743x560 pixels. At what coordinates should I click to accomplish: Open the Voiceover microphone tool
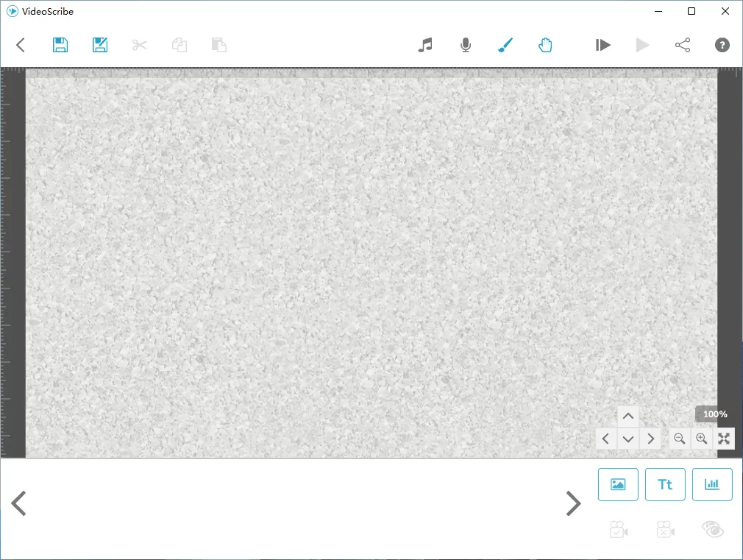click(x=465, y=45)
